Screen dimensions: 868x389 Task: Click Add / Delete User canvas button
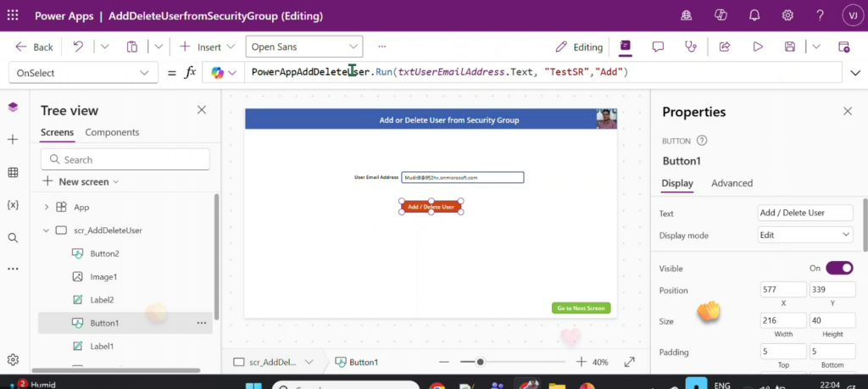[x=431, y=207]
